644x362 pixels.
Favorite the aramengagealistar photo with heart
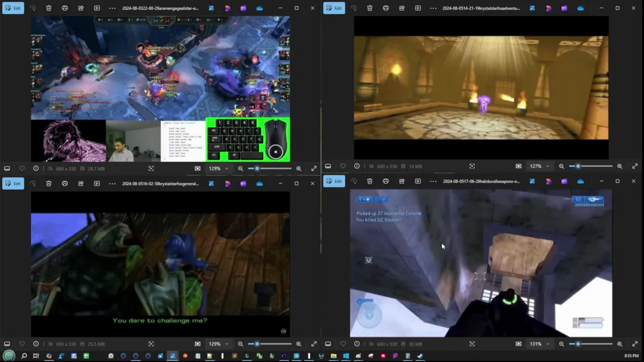pyautogui.click(x=22, y=168)
